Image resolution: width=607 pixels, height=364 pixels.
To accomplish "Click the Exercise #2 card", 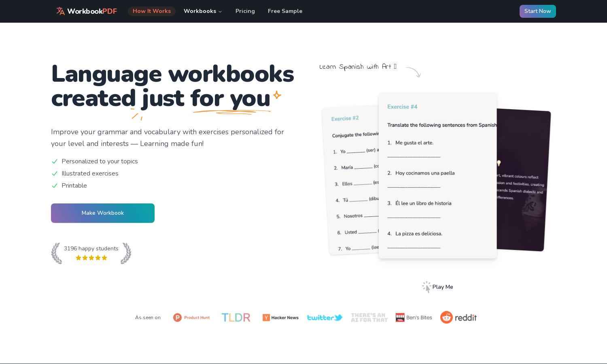I will click(x=351, y=180).
